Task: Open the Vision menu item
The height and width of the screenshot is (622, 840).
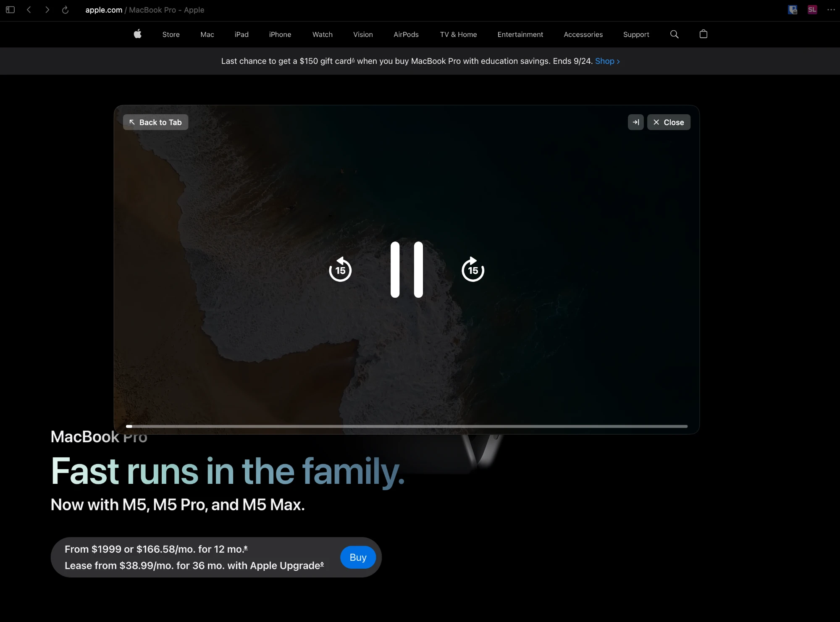Action: click(363, 34)
